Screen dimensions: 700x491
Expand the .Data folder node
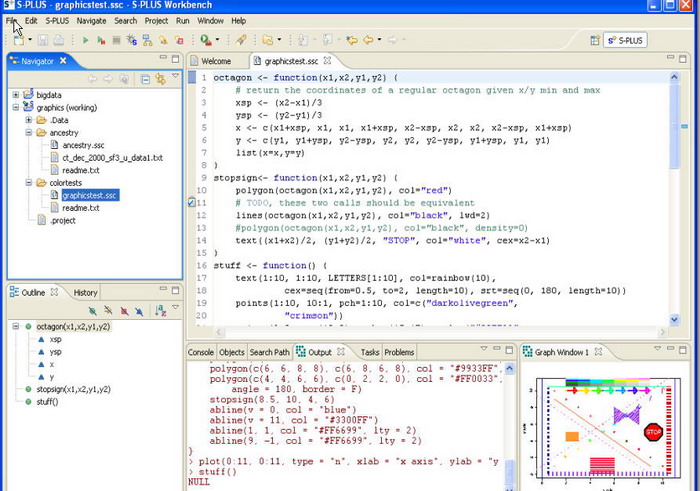pyautogui.click(x=29, y=120)
